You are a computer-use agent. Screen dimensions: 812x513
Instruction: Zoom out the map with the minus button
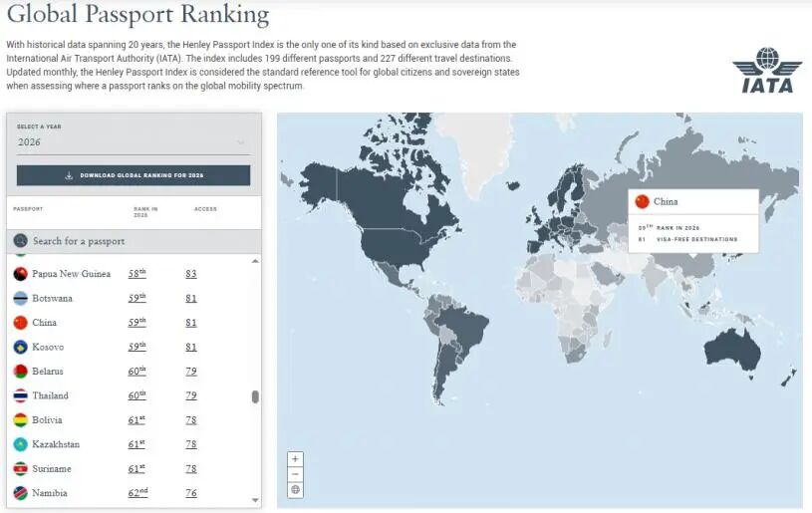pos(295,474)
